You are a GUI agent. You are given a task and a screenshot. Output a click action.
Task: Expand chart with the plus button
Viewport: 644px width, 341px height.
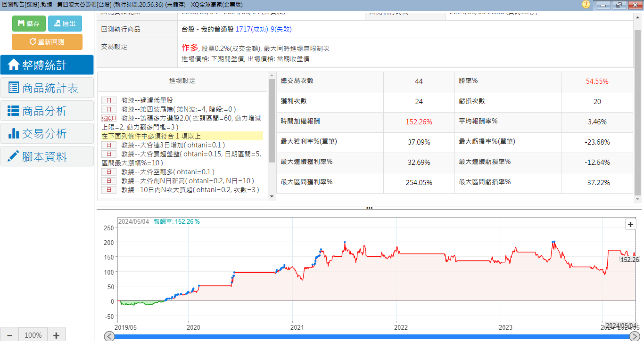630,225
